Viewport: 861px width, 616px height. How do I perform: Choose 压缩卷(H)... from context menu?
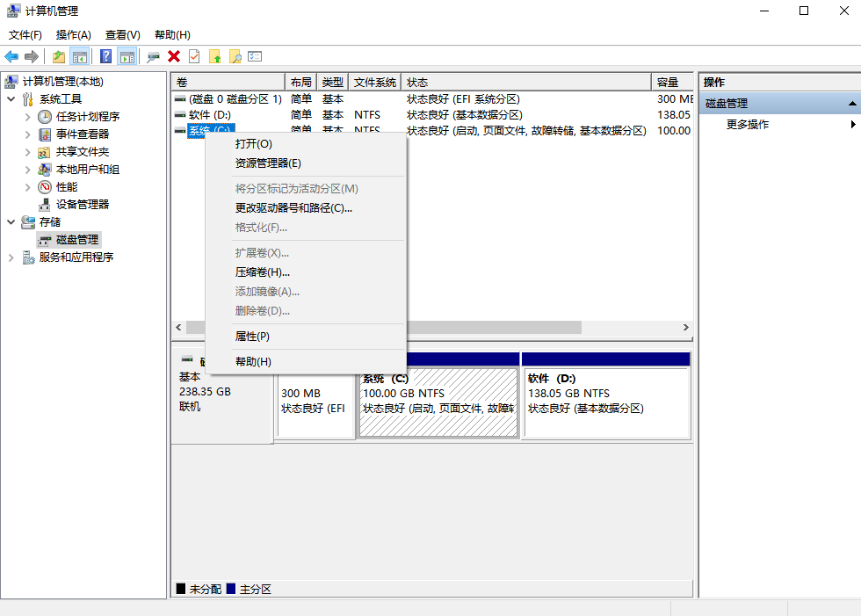pyautogui.click(x=262, y=272)
